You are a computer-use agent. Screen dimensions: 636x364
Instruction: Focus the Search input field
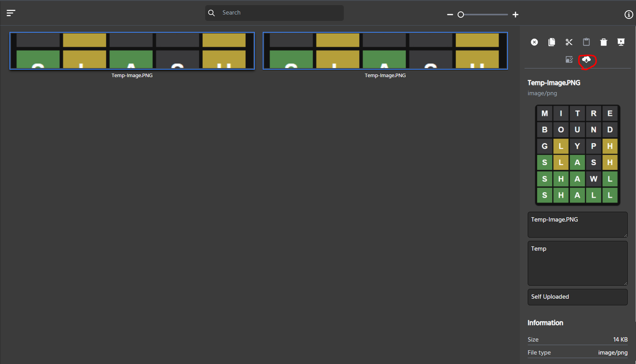tap(274, 13)
